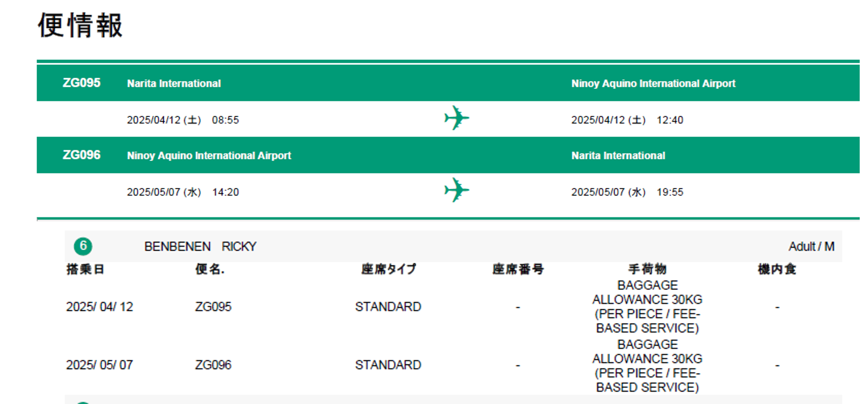Click the 座席タイプ column header
The image size is (868, 404).
(388, 269)
